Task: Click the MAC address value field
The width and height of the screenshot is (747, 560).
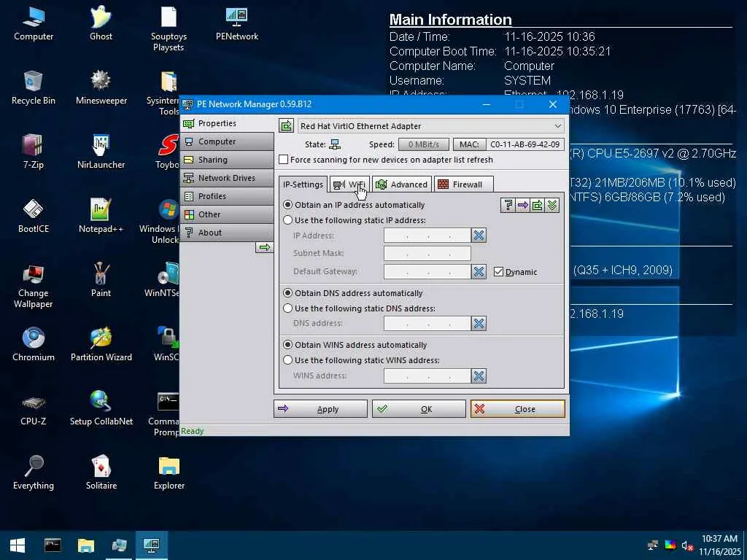Action: (x=525, y=144)
